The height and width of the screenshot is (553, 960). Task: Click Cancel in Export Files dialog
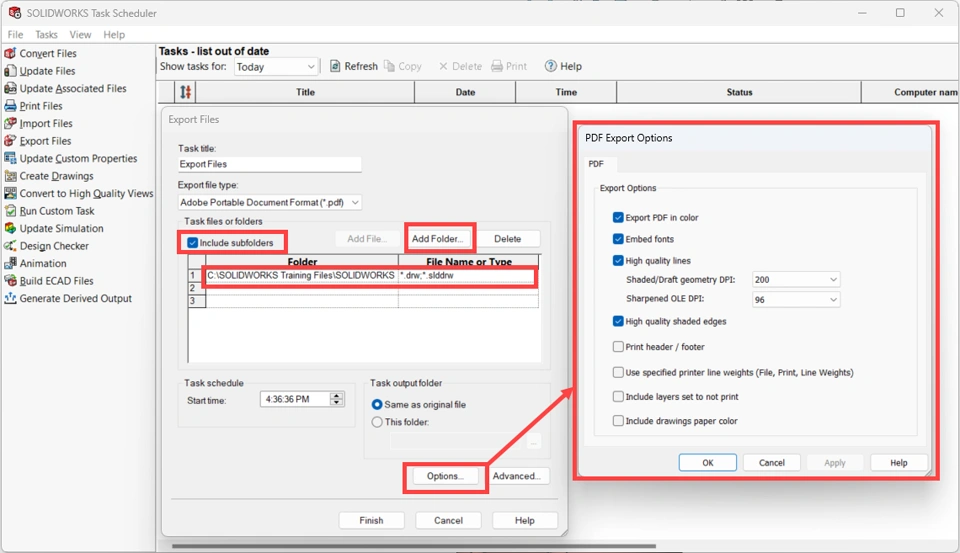pyautogui.click(x=448, y=521)
